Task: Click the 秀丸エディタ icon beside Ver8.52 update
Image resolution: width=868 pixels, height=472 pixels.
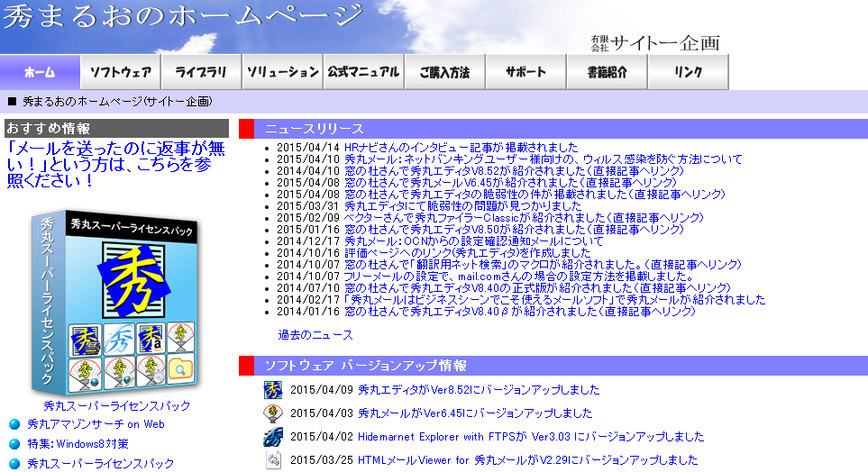Action: pos(273,390)
